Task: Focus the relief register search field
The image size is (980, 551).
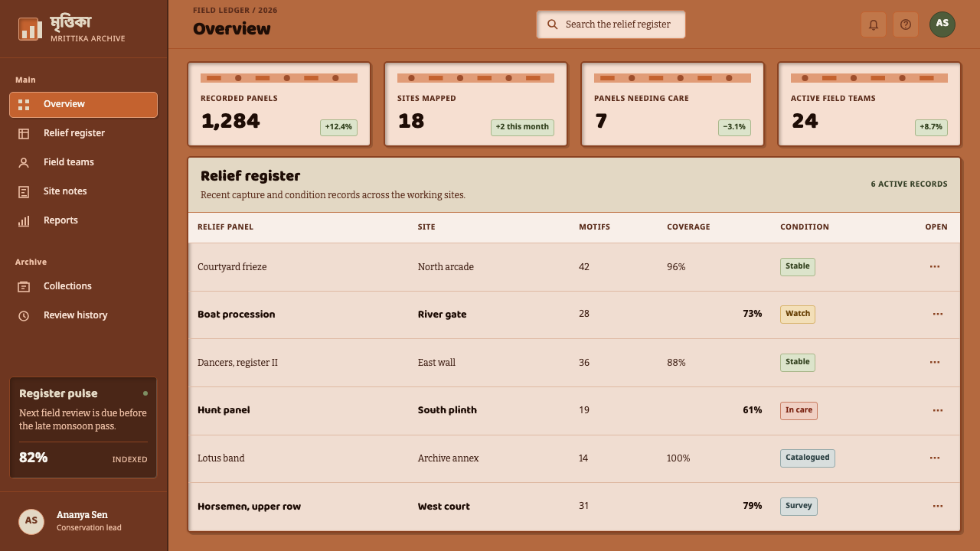Action: click(x=611, y=24)
